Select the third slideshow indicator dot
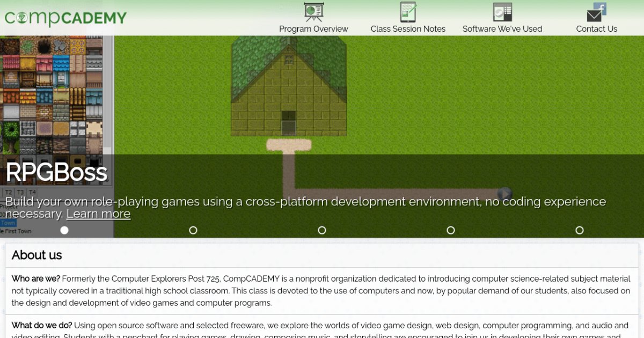Screen dimensions: 644x338 [322, 230]
